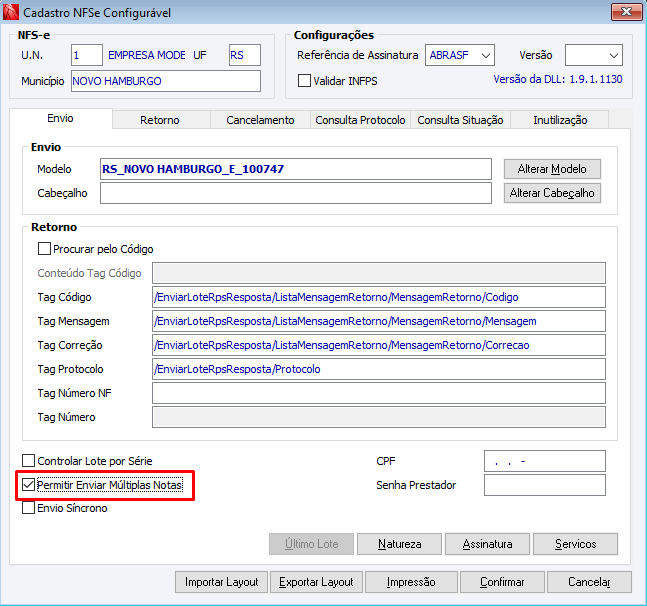
Task: Click the Tag Correção path field
Action: click(379, 345)
